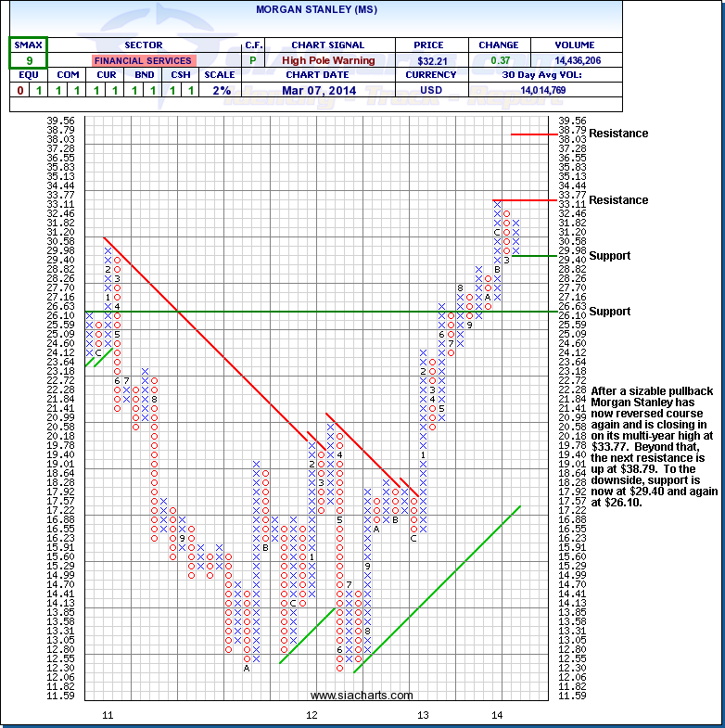Select the Financial Services sector label
This screenshot has height=728, width=725.
coord(144,60)
